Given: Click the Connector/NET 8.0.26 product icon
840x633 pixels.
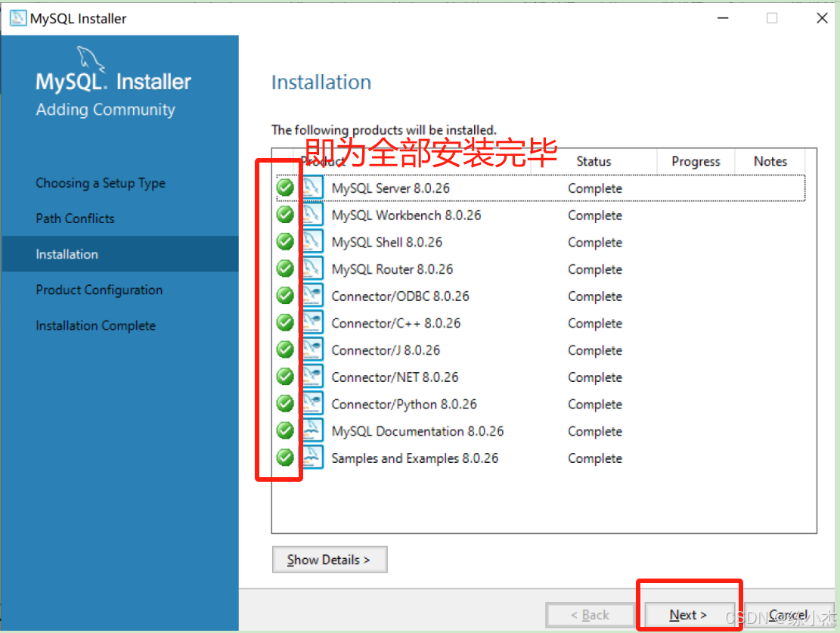Looking at the screenshot, I should pos(313,377).
